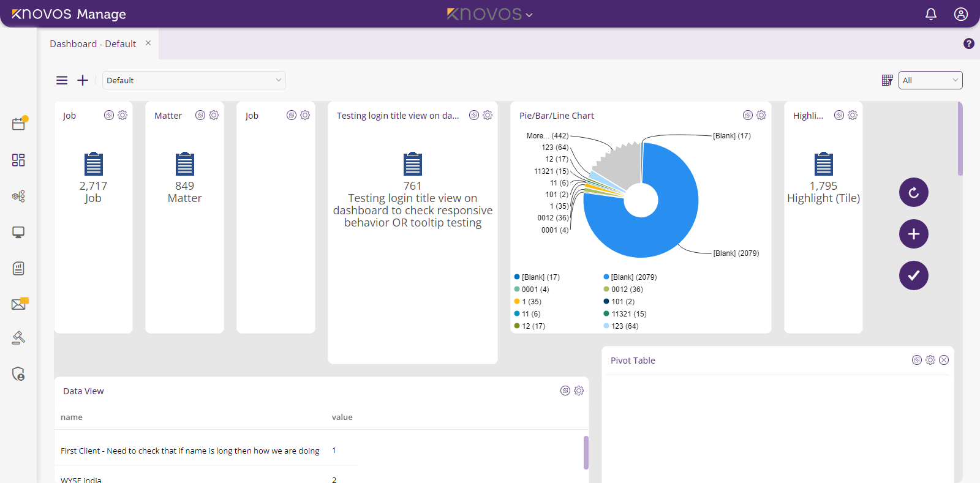Open settings gear on the Testing login widget

click(x=488, y=115)
